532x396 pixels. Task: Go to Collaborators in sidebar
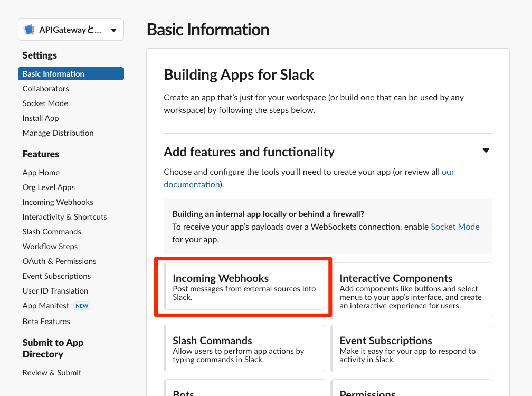45,89
